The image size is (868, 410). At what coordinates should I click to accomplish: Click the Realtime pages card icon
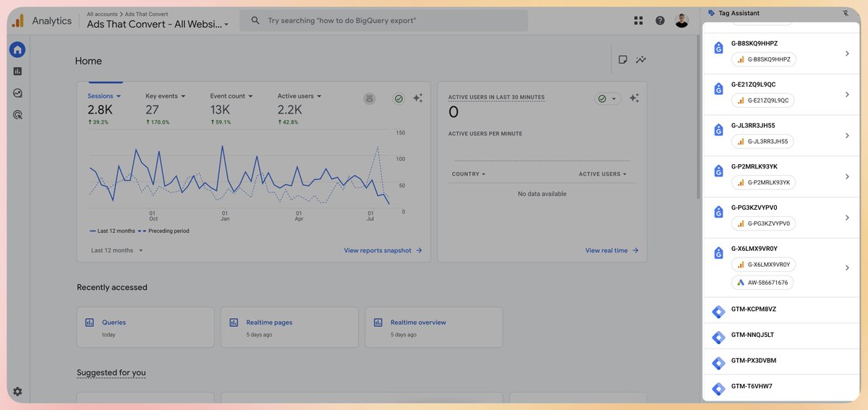point(234,323)
